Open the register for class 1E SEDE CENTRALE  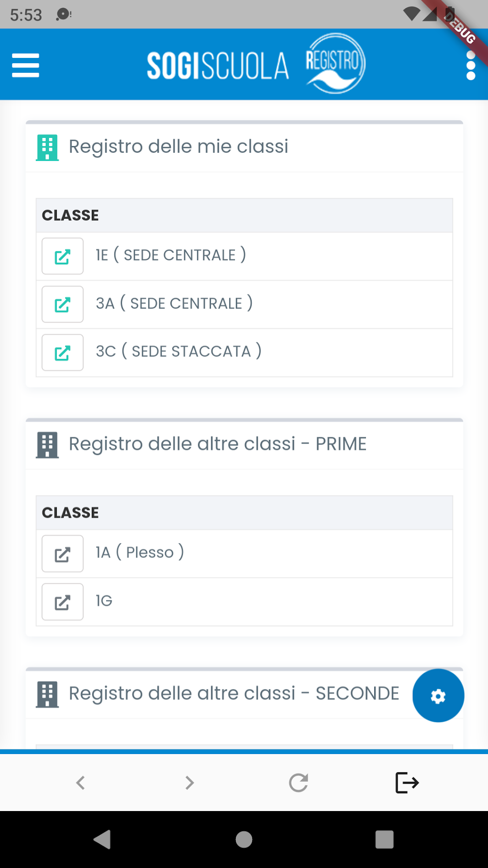(x=62, y=256)
